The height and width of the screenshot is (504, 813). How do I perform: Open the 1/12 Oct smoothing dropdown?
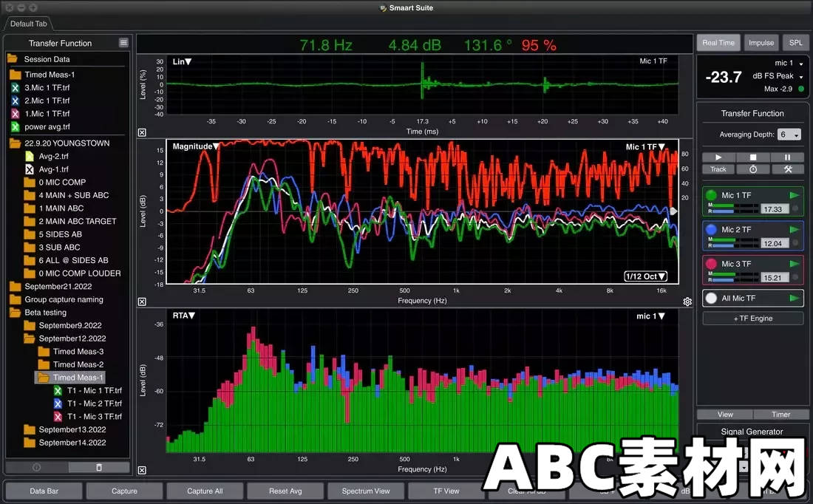(646, 275)
